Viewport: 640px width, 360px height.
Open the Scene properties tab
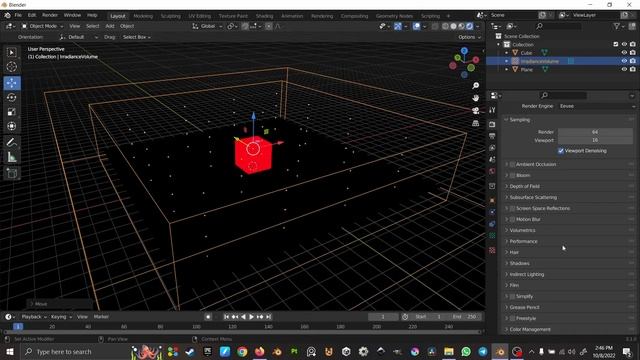click(492, 160)
